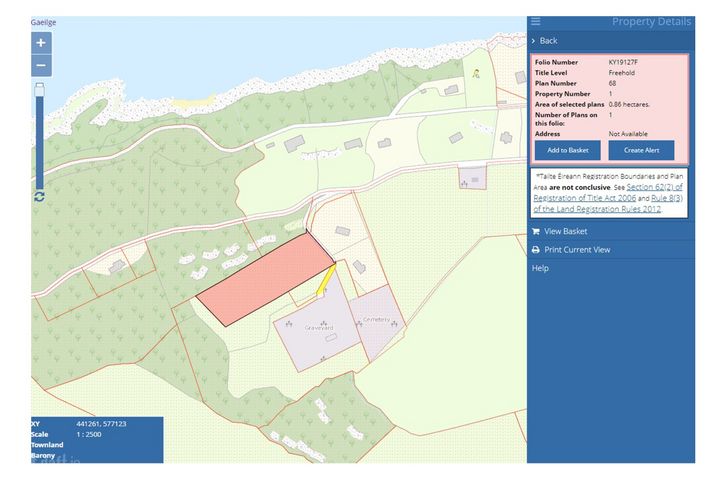Select the View Basket menu item
The image size is (720, 480).
(566, 231)
